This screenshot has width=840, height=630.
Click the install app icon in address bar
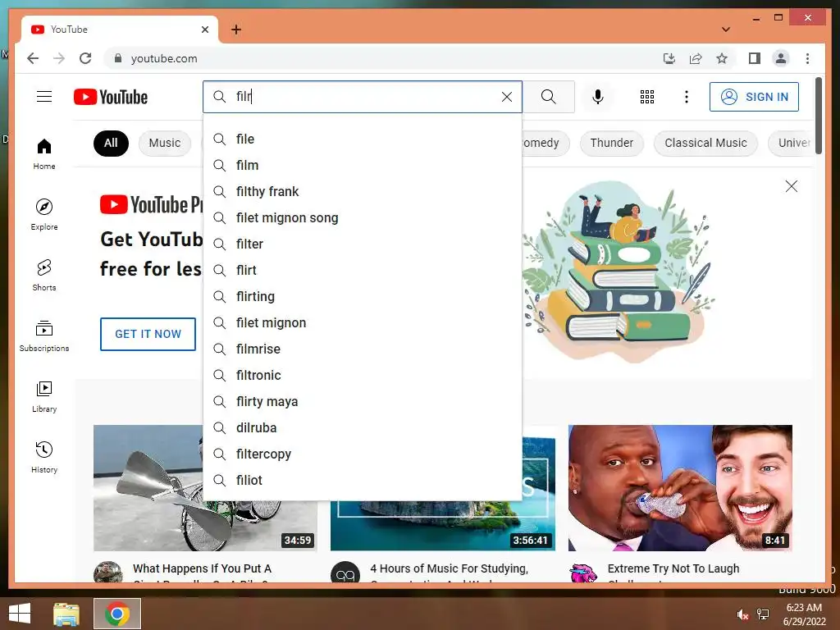[669, 58]
